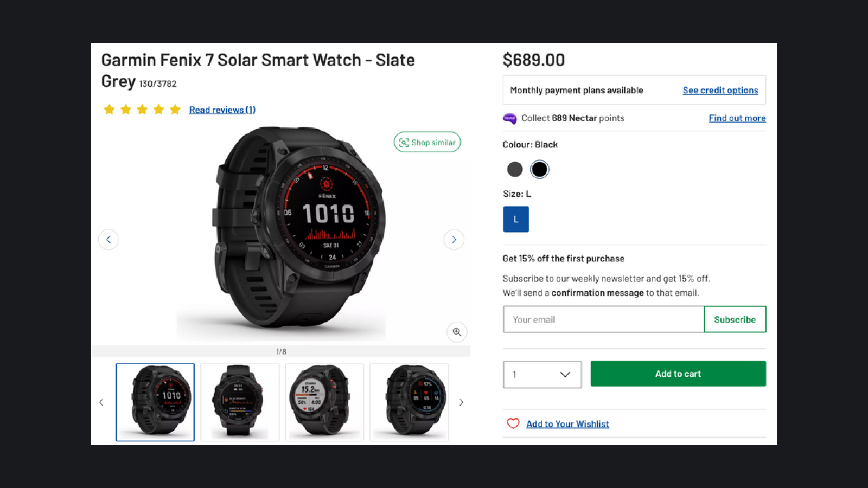Open Read reviews (1) link
This screenshot has width=868, height=488.
tap(222, 110)
